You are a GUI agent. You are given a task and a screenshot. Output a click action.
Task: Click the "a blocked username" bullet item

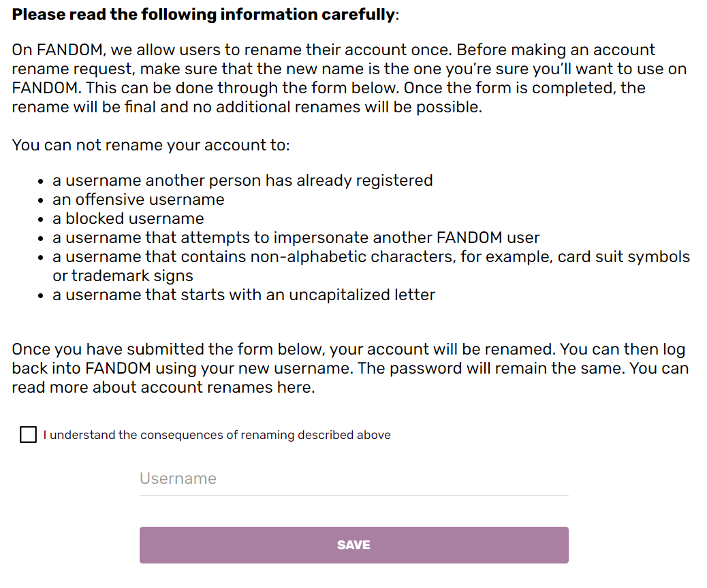point(128,218)
